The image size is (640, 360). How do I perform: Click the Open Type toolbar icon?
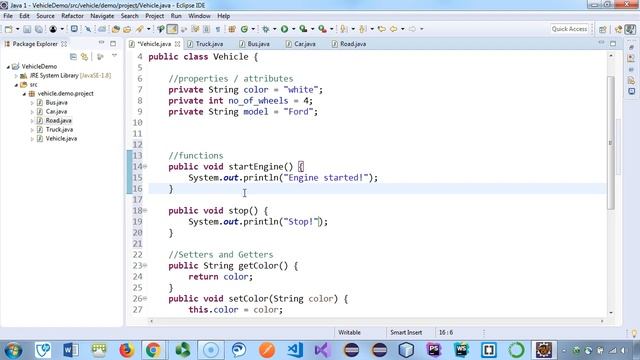(x=116, y=29)
